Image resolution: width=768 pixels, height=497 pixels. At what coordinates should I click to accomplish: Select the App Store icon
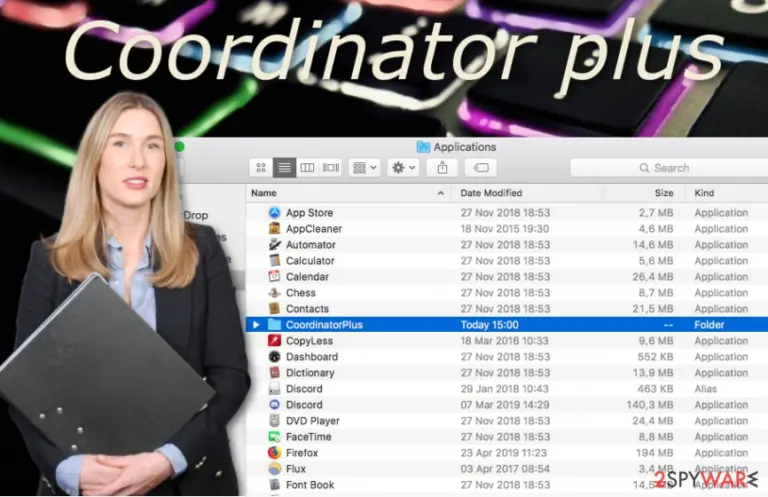click(x=274, y=213)
